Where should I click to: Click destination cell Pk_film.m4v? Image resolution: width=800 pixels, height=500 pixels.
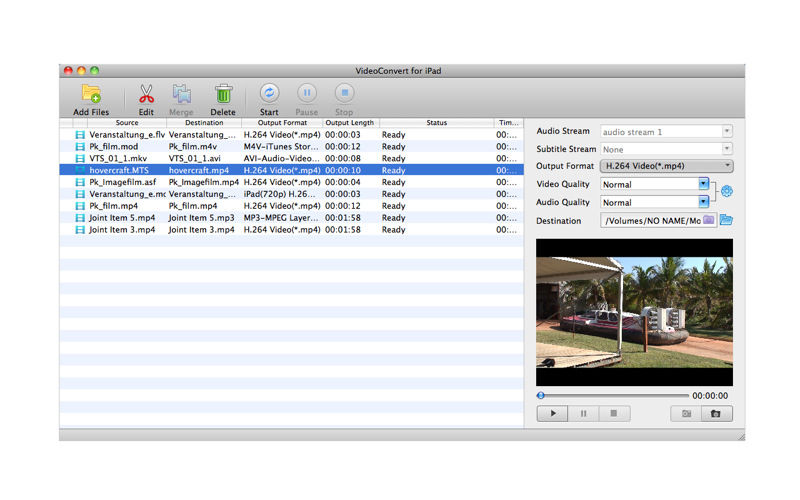[x=192, y=146]
